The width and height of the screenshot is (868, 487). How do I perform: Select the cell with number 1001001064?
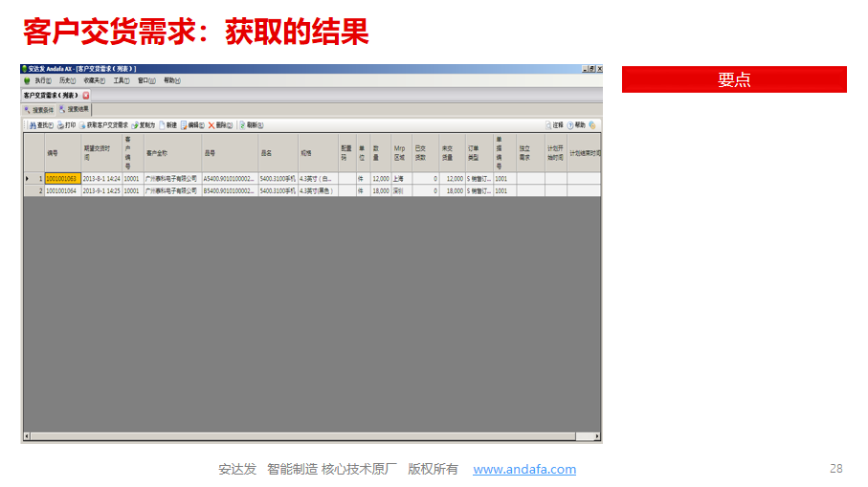pos(62,191)
